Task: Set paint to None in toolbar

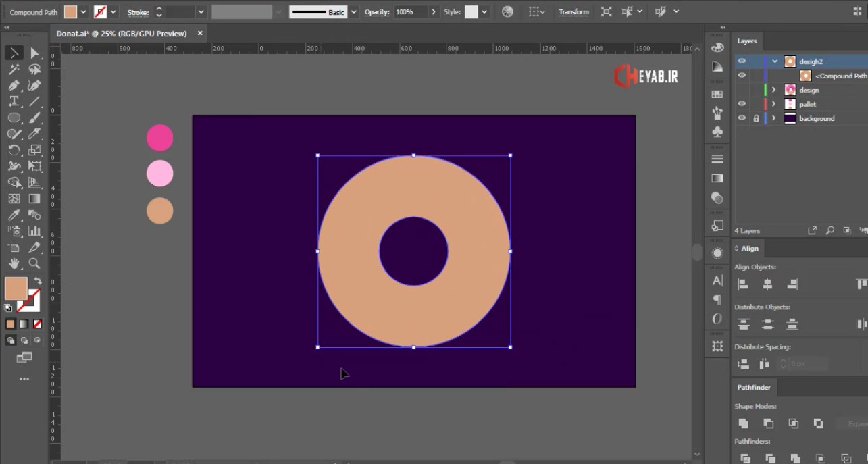Action: (x=37, y=324)
